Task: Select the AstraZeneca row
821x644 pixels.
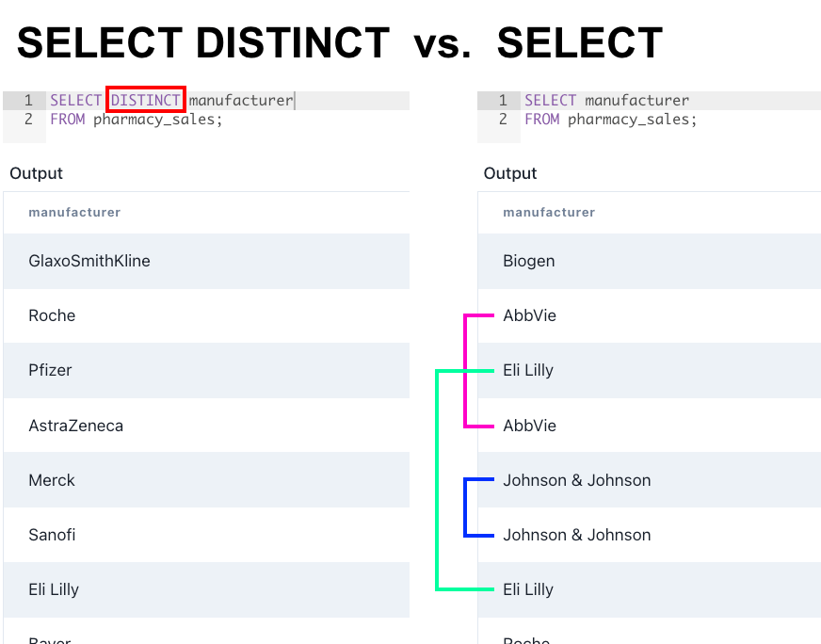Action: 75,426
